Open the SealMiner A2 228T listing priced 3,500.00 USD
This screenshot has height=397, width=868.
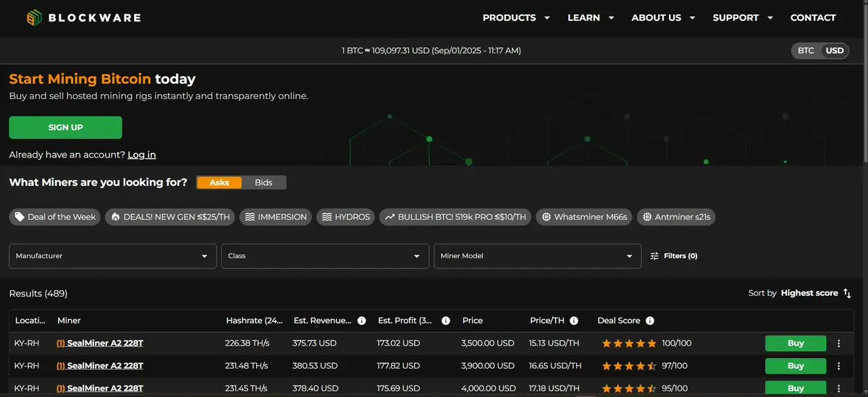pyautogui.click(x=100, y=343)
